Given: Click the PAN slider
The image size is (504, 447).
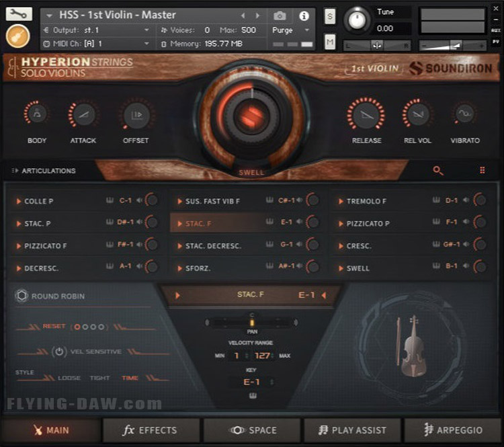Looking at the screenshot, I should click(252, 322).
